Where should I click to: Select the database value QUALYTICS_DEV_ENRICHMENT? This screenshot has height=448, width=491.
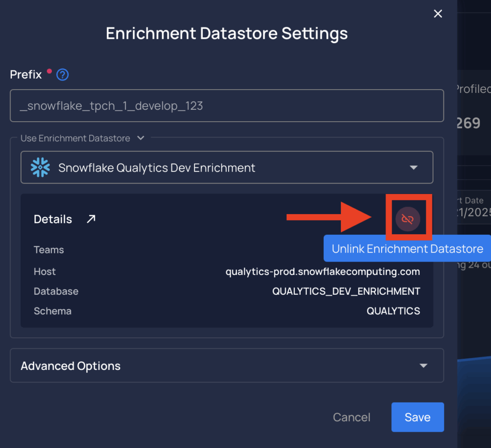(346, 291)
